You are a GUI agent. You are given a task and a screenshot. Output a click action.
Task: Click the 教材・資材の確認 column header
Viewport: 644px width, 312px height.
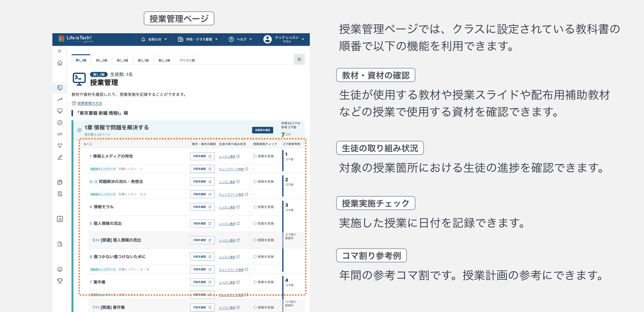[x=204, y=144]
